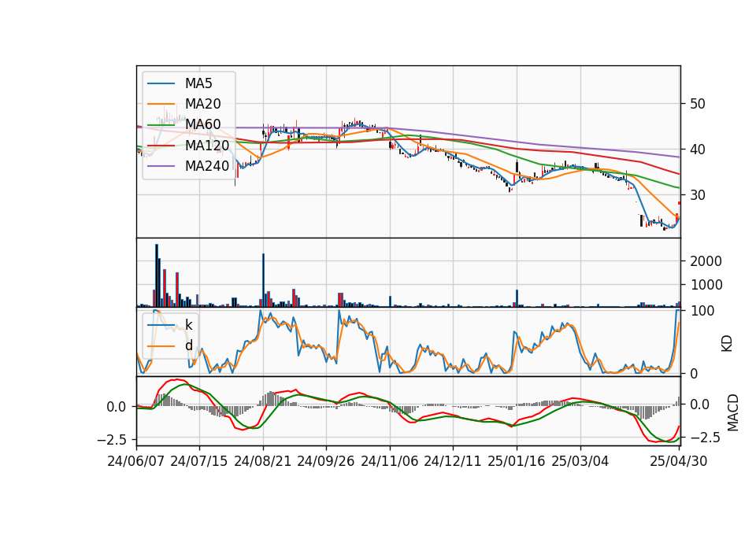Click the 25/01/16 date label

(x=516, y=461)
